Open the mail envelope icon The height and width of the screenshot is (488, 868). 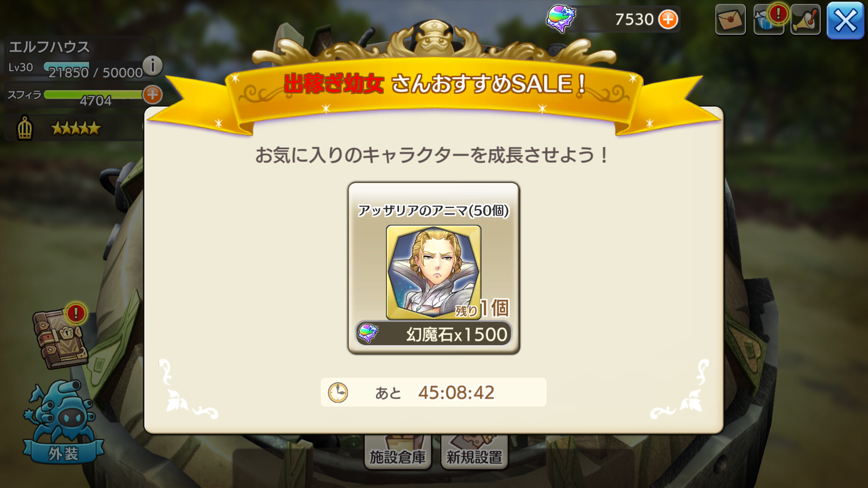730,20
